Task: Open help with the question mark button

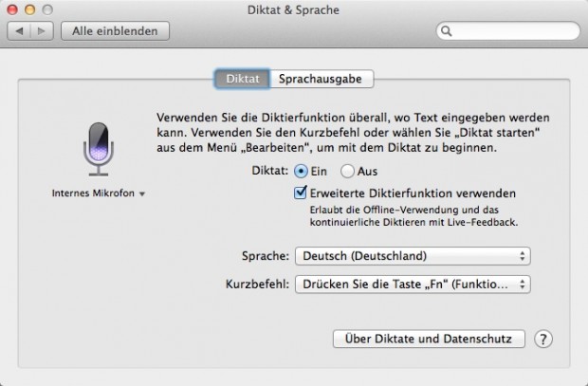Action: point(543,340)
